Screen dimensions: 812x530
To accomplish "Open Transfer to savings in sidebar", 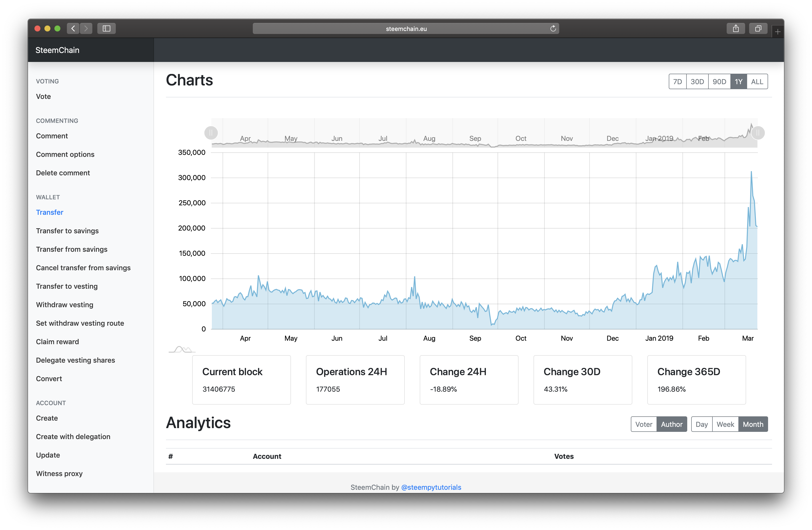I will click(67, 231).
